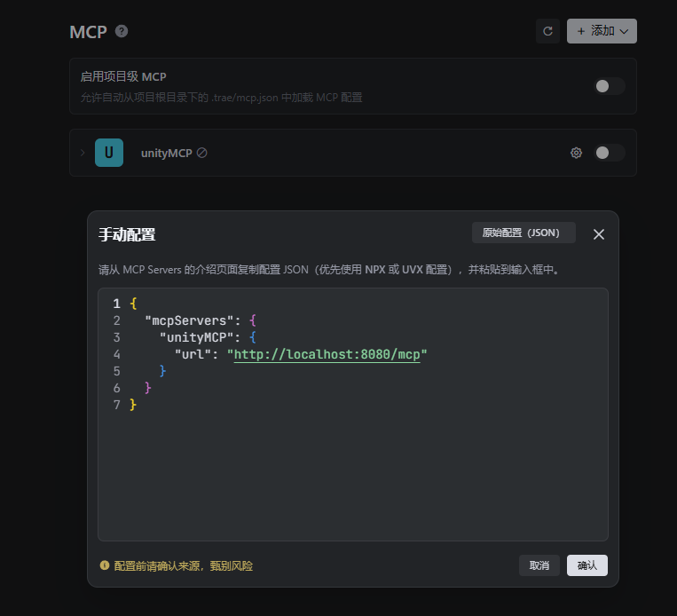Close the 手动配置 dialog with X
The height and width of the screenshot is (616, 677).
pyautogui.click(x=599, y=234)
